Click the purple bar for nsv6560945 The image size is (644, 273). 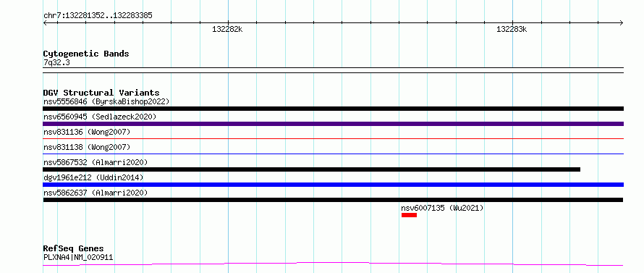coord(333,124)
